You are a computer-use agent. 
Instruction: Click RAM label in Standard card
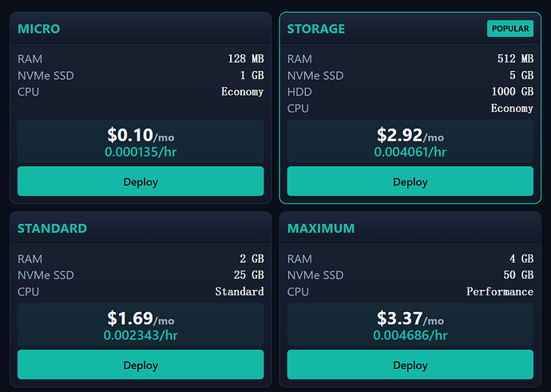[x=30, y=259]
